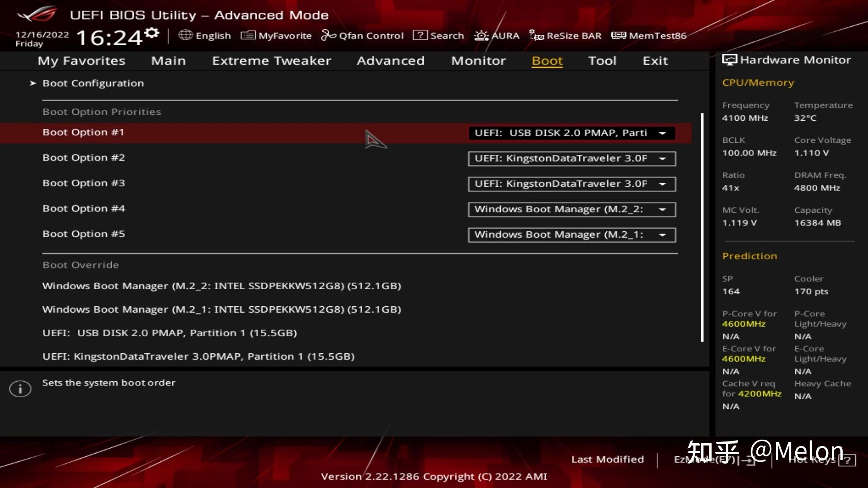The height and width of the screenshot is (488, 868).
Task: Click Last Modified in the footer
Action: pos(608,460)
